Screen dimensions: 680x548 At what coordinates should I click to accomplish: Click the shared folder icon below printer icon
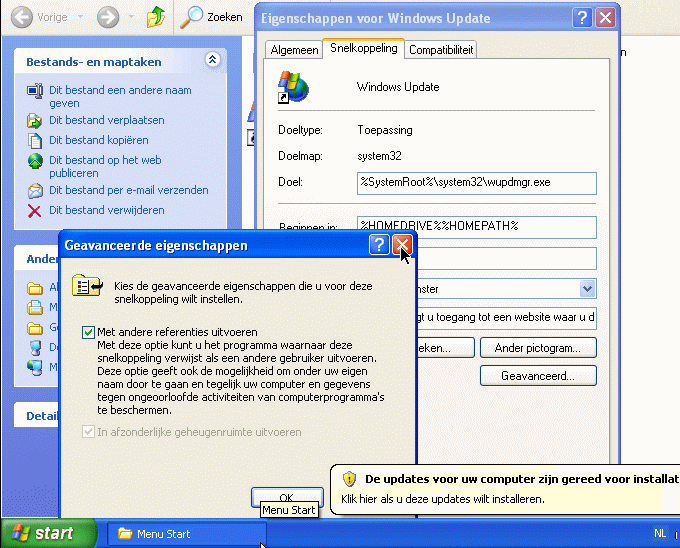[35, 328]
